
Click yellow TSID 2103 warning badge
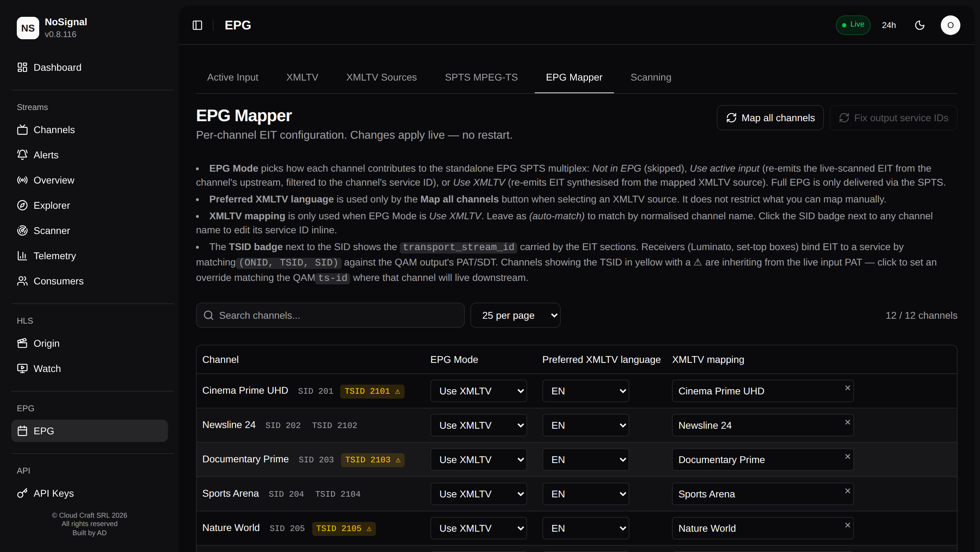click(x=372, y=460)
